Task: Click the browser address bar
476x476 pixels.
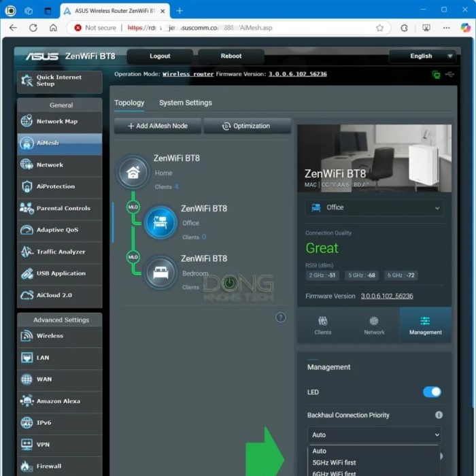Action: click(x=228, y=28)
